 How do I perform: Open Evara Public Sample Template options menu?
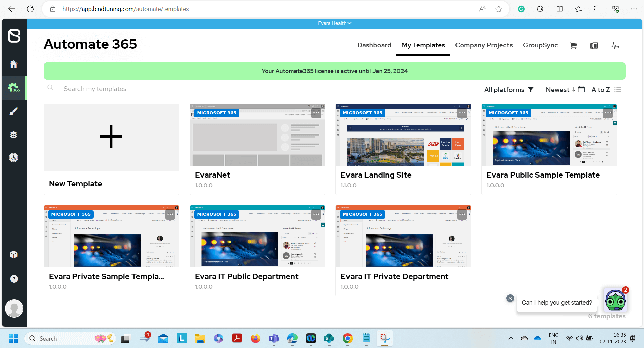pyautogui.click(x=608, y=113)
